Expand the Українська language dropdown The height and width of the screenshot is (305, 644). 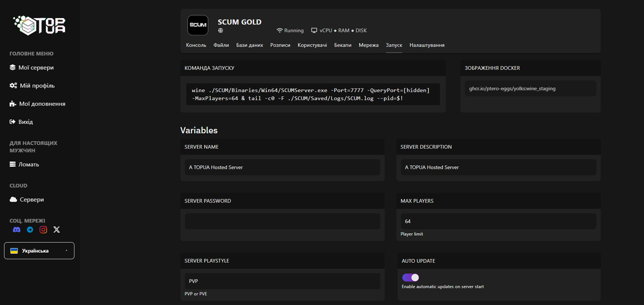[x=39, y=251]
